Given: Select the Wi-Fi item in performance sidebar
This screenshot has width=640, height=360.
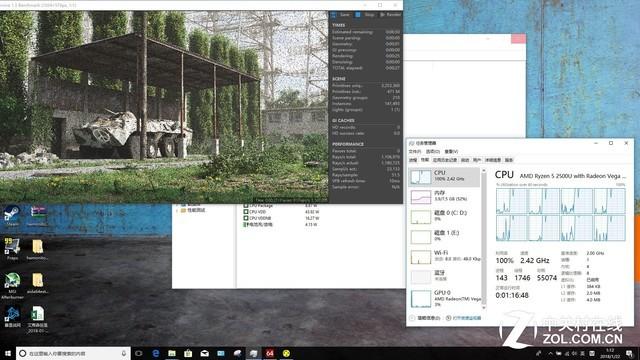Looking at the screenshot, I should coord(444,257).
